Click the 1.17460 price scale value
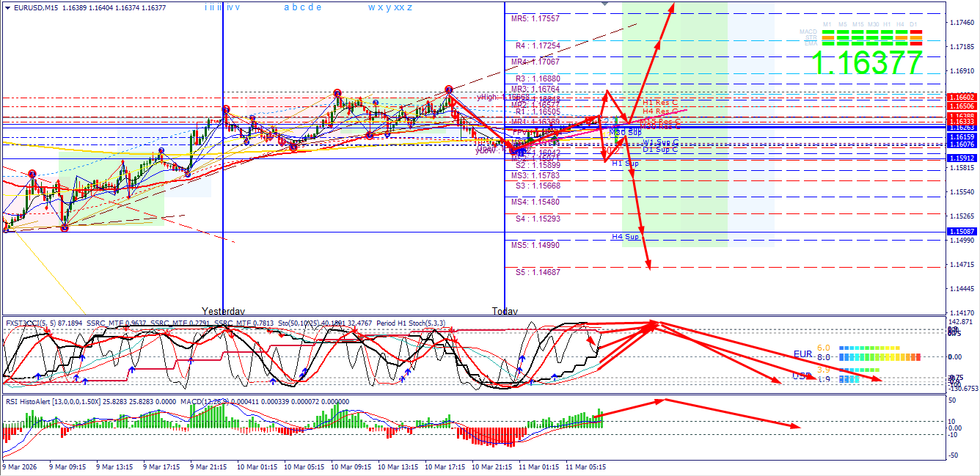This screenshot has width=980, height=476. click(962, 23)
